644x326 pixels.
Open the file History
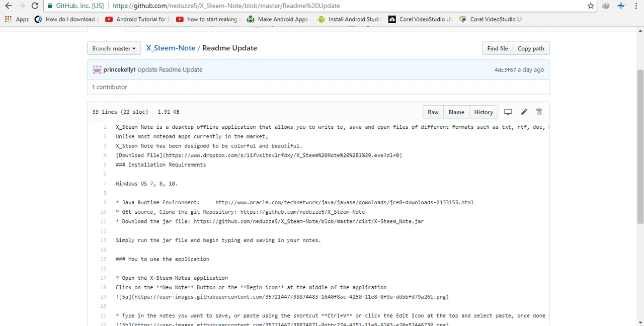(x=484, y=112)
